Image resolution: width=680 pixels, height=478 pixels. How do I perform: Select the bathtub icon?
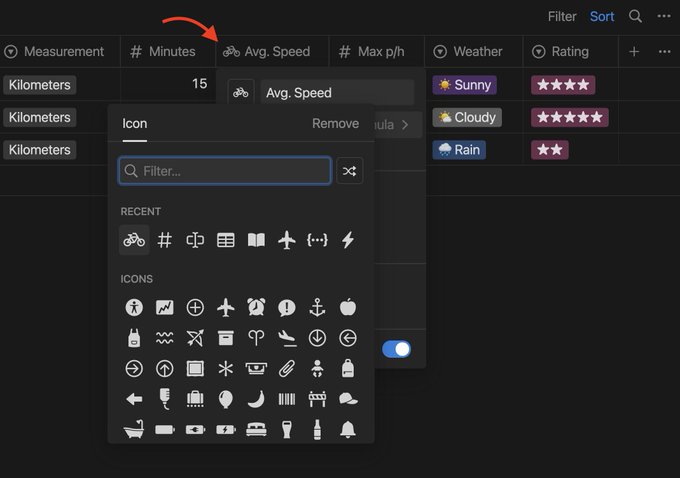(x=134, y=429)
